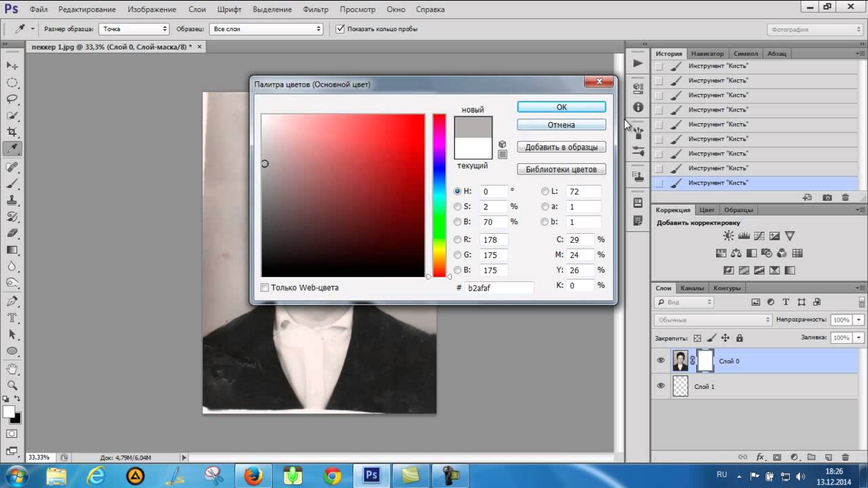Open the Fill value dropdown arrow
The image size is (868, 488).
pyautogui.click(x=859, y=338)
